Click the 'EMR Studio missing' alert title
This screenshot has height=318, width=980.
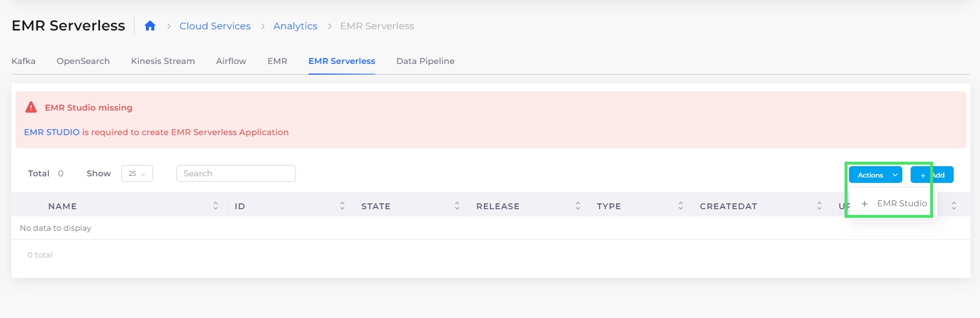(x=88, y=108)
